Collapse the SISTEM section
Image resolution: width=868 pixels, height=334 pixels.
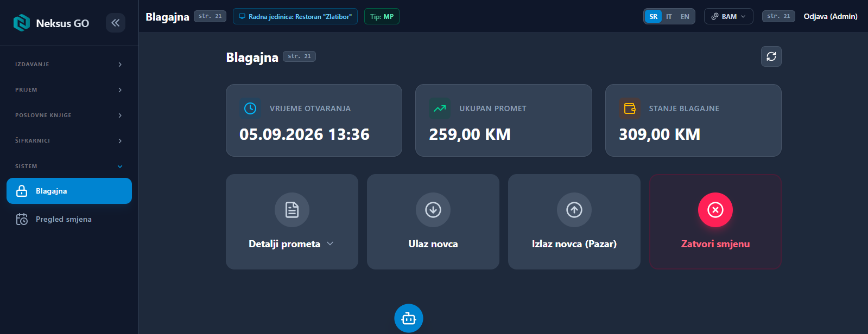[x=69, y=166]
